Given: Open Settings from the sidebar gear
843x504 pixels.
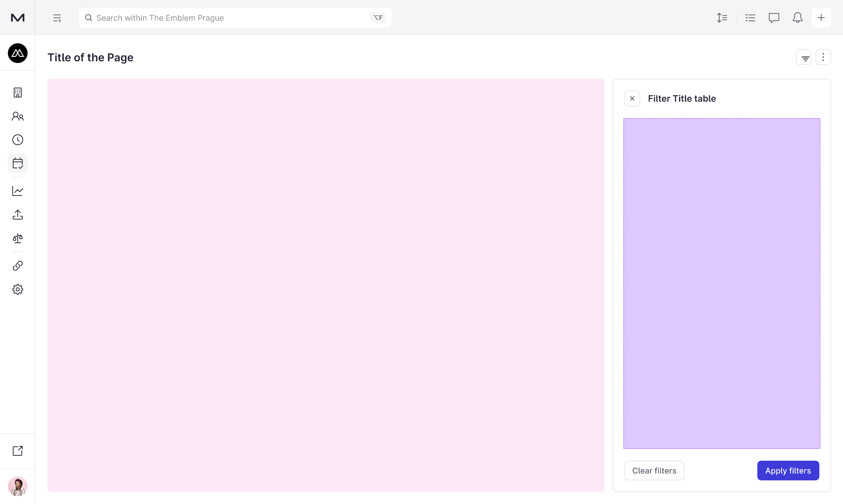Looking at the screenshot, I should tap(17, 289).
